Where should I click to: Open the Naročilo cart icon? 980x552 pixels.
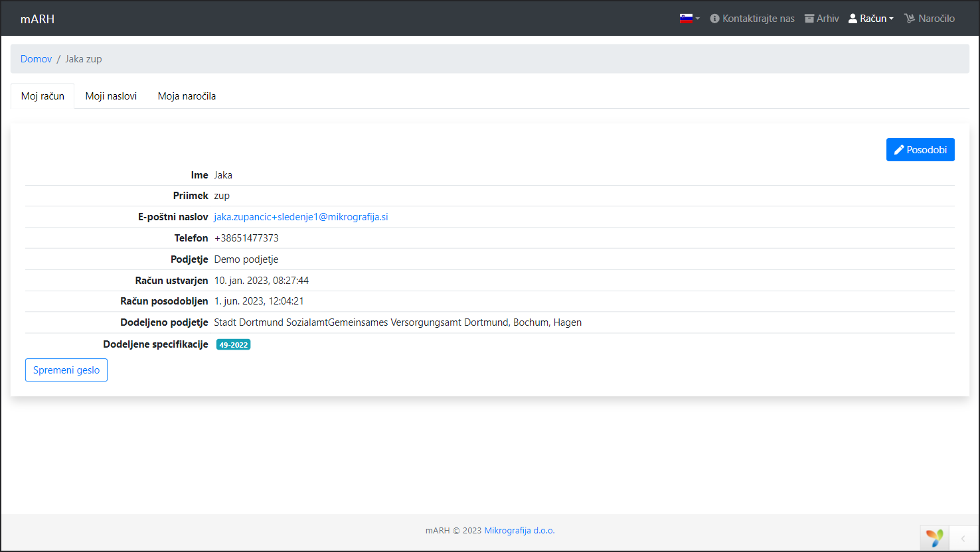tap(910, 19)
